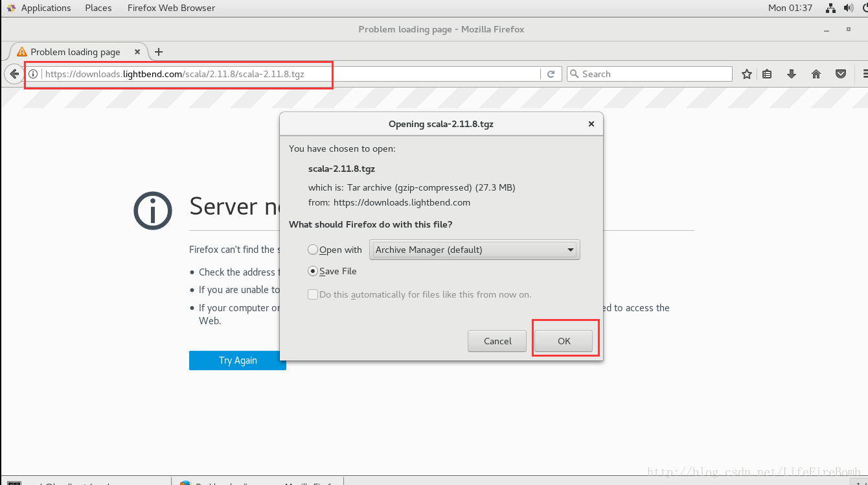The image size is (868, 485).
Task: Open a new tab with plus button
Action: (159, 52)
